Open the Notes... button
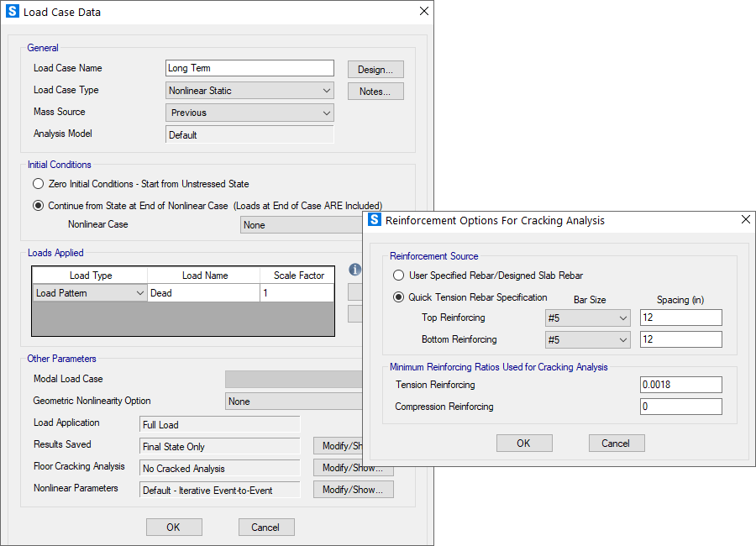Viewport: 756px width, 546px height. [375, 92]
